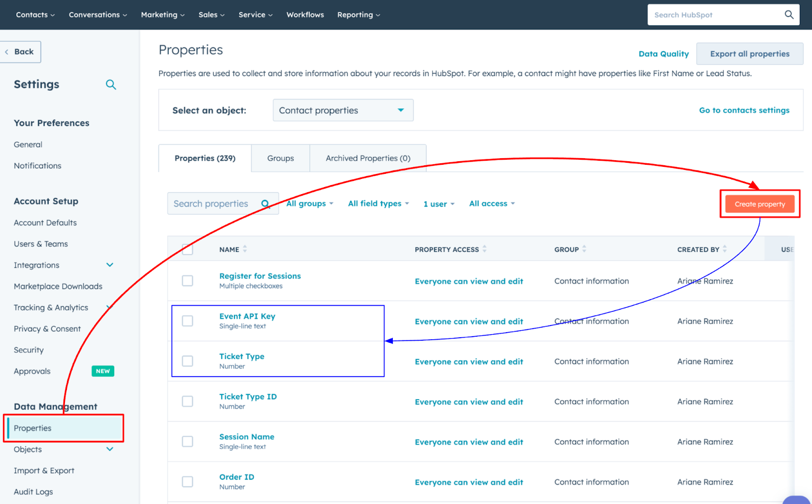Open the Data Quality link

tap(663, 54)
